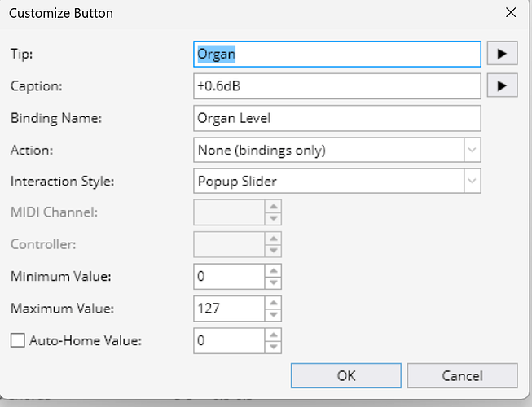Expand the Interaction Style dropdown
Screen dimensions: 532x407
pos(473,182)
